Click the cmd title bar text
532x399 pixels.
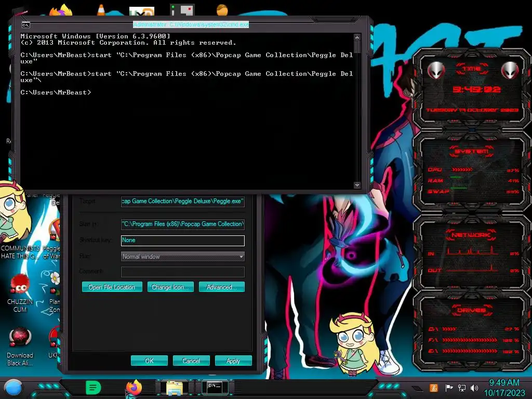pyautogui.click(x=191, y=24)
